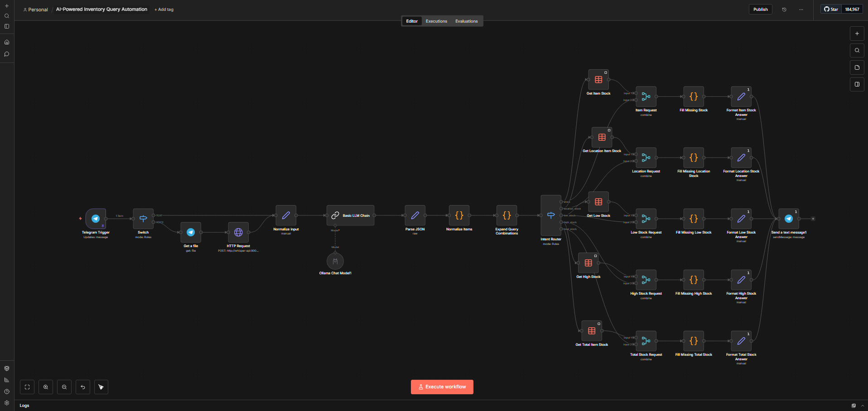
Task: Open the three-dot workflow options menu
Action: (x=801, y=10)
